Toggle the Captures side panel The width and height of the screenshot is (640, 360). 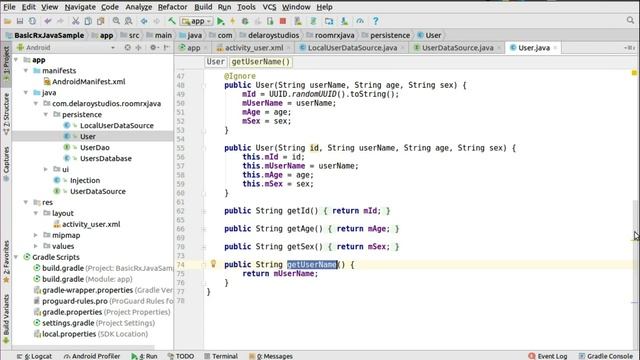6,164
